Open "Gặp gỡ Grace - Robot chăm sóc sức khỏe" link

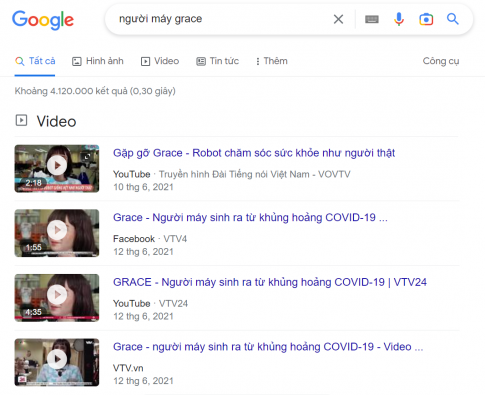[254, 153]
